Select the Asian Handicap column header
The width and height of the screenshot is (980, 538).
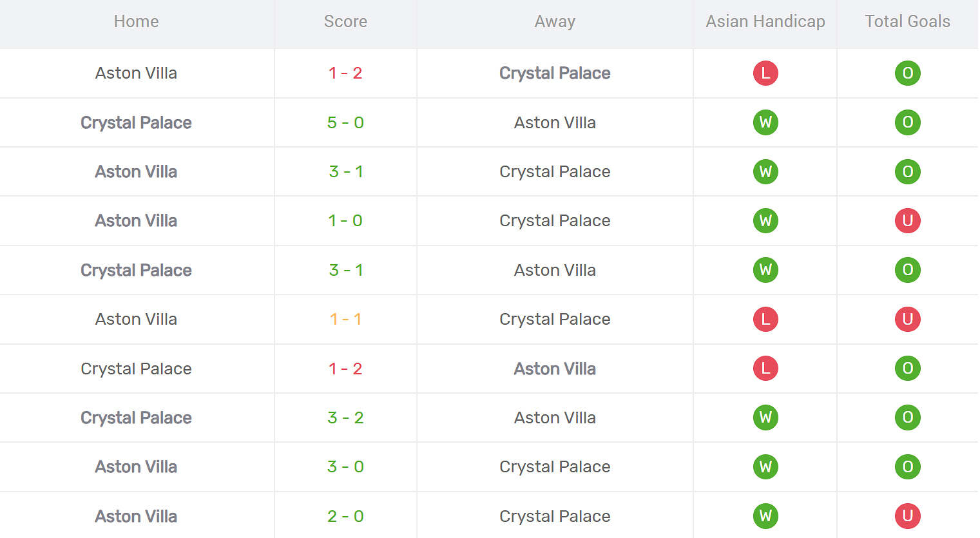coord(765,21)
